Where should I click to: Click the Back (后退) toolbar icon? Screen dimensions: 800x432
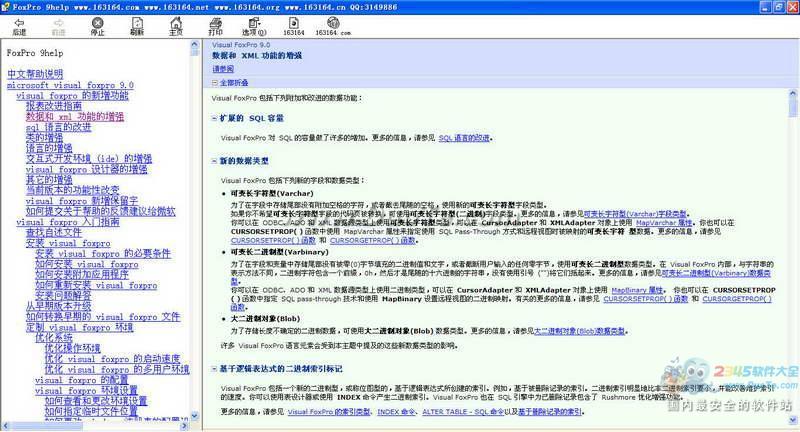[19, 27]
